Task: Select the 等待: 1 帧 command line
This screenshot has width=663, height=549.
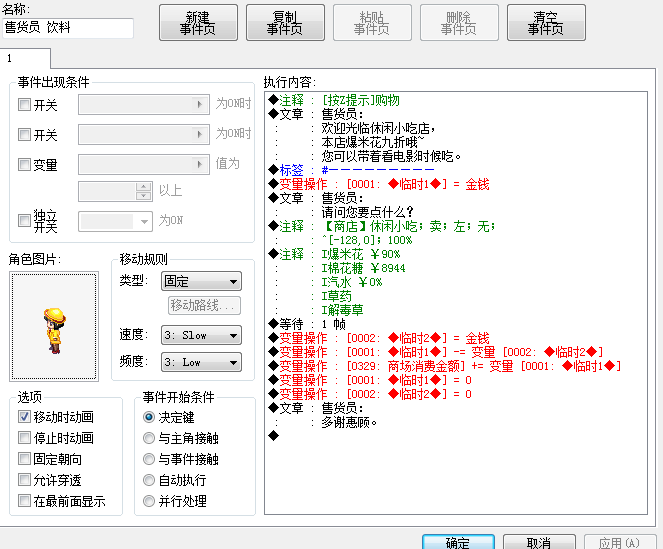Action: pos(456,324)
